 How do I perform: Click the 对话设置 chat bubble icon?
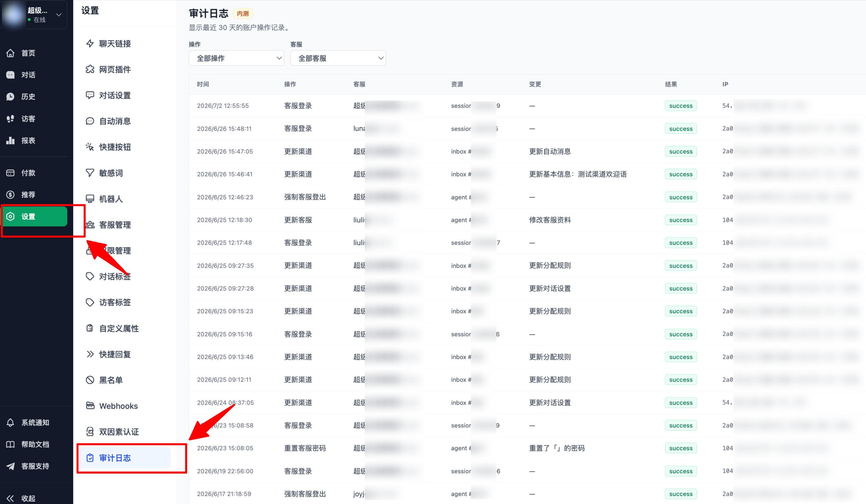tap(90, 95)
